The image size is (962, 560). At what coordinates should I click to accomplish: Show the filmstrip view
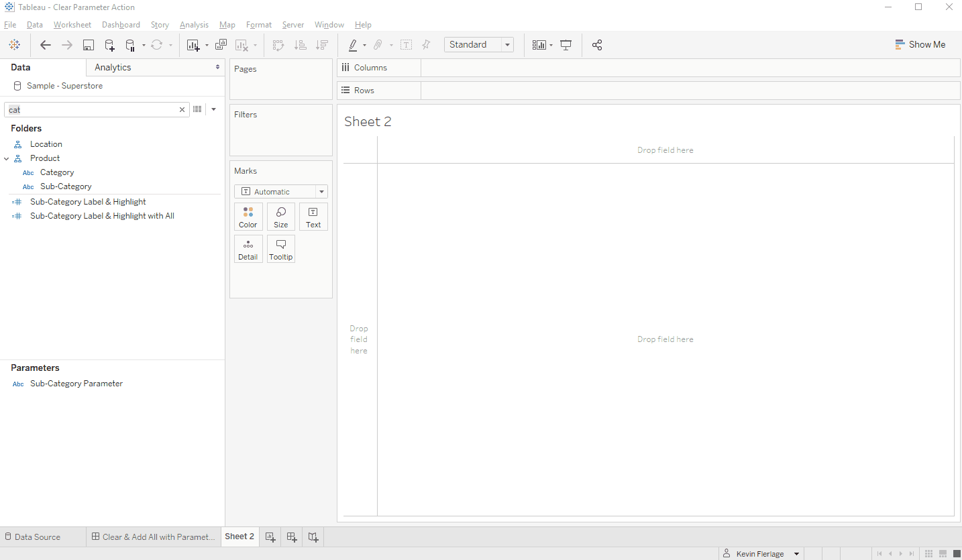point(943,553)
